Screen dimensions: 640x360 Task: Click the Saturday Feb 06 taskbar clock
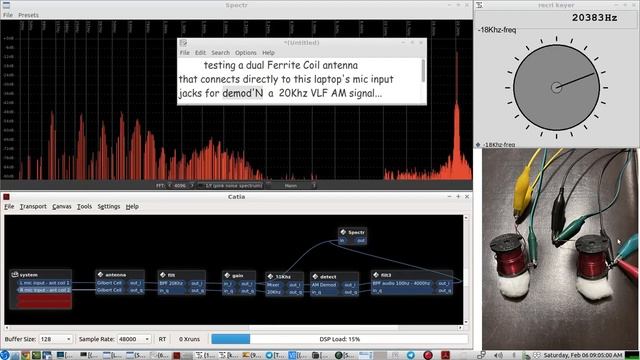click(583, 356)
